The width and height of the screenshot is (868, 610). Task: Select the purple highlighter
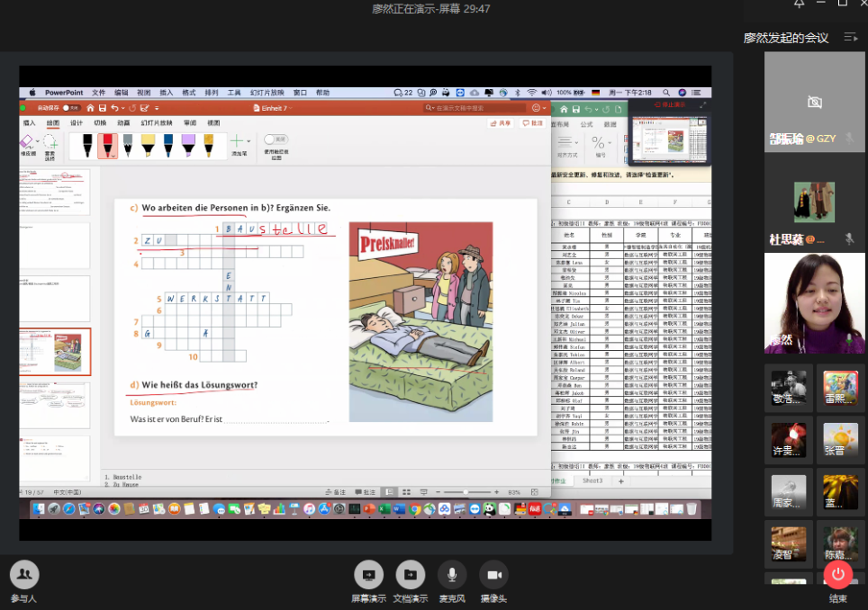point(188,146)
